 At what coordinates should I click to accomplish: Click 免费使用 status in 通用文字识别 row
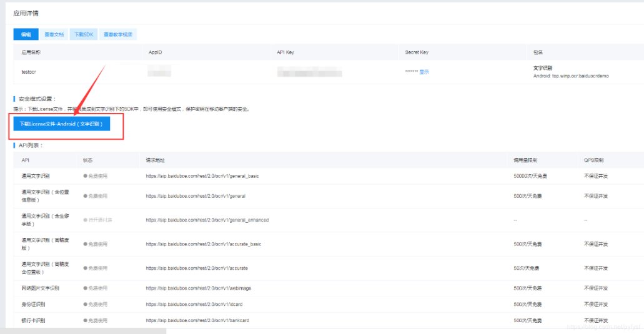click(96, 176)
